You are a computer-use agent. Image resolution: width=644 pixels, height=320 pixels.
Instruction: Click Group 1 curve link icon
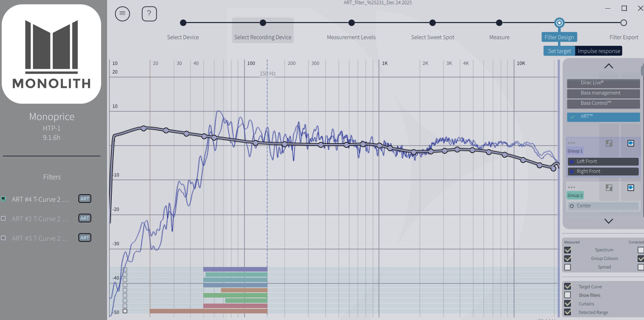click(630, 143)
